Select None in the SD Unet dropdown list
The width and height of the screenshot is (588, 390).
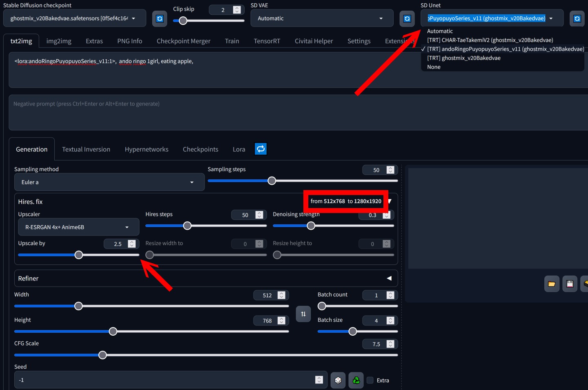point(433,67)
